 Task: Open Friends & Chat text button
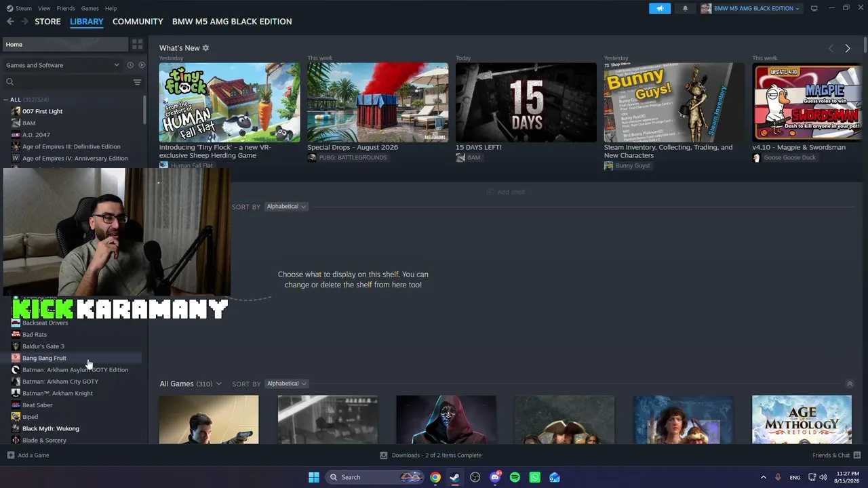click(831, 455)
